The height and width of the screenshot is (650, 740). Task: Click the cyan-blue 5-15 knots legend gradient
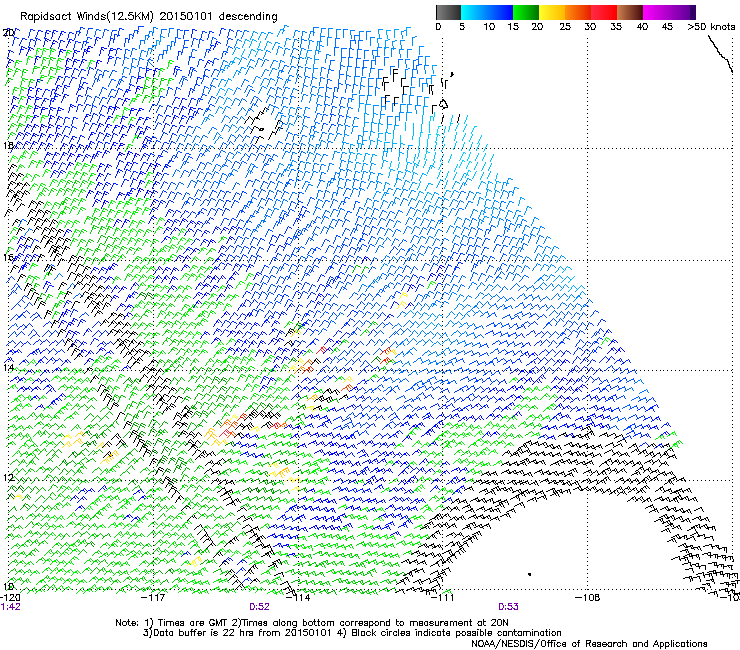tap(487, 12)
